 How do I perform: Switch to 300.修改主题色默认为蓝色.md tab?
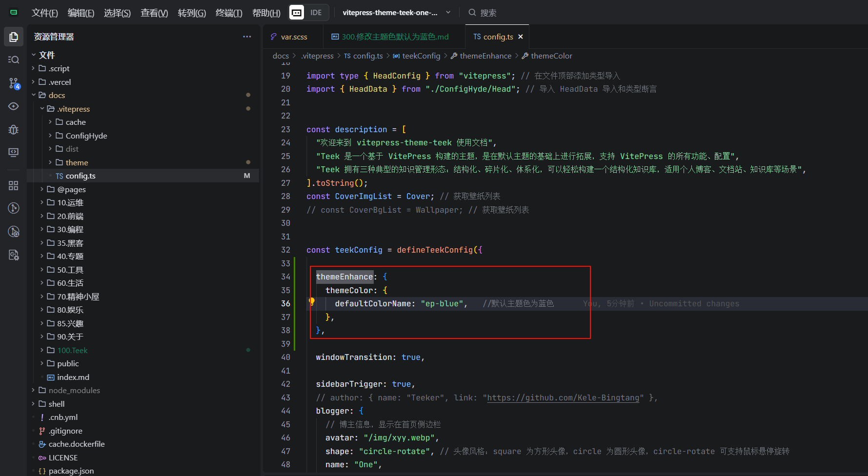(393, 37)
